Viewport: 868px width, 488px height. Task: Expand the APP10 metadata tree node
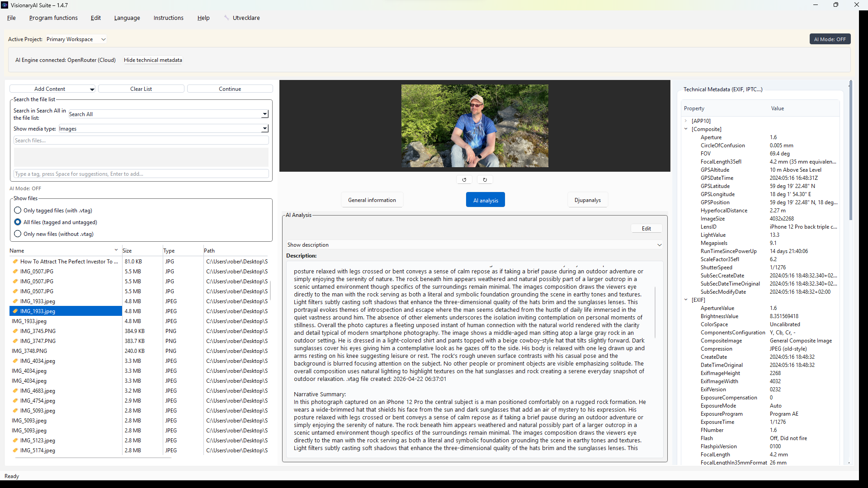(686, 121)
